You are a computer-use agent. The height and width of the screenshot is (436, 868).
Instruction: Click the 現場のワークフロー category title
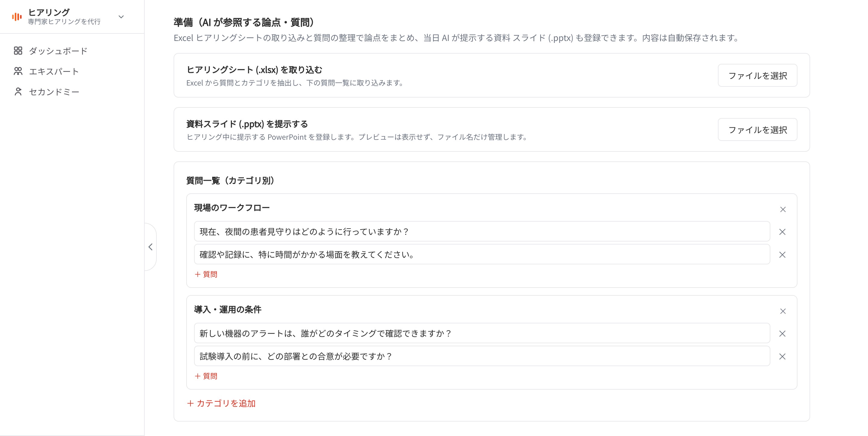click(x=232, y=208)
